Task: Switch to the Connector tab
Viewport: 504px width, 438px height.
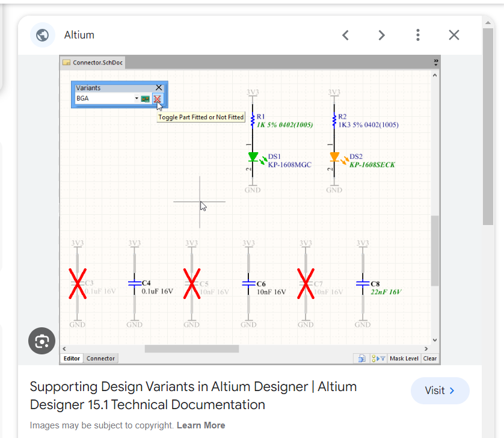Action: click(x=100, y=358)
